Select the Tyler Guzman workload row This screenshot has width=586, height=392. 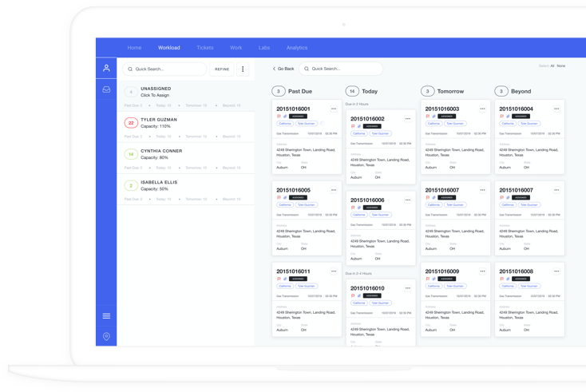pyautogui.click(x=185, y=123)
